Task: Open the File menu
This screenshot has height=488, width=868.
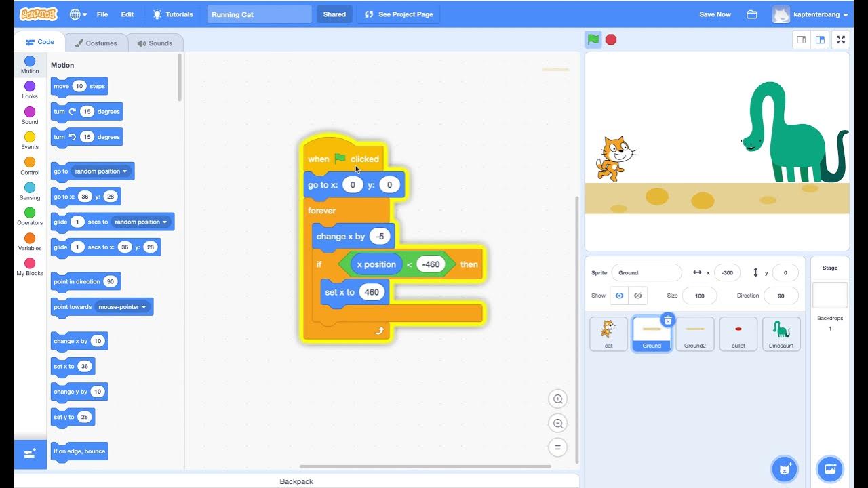Action: 102,14
